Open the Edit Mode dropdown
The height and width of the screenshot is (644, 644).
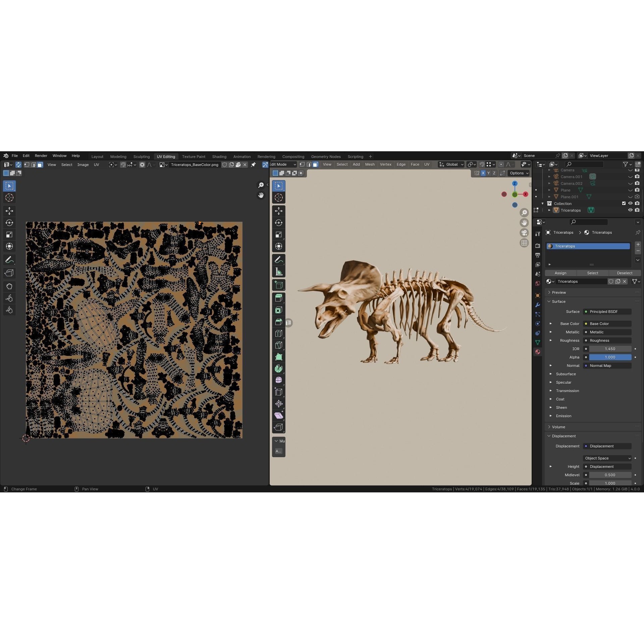pyautogui.click(x=283, y=164)
